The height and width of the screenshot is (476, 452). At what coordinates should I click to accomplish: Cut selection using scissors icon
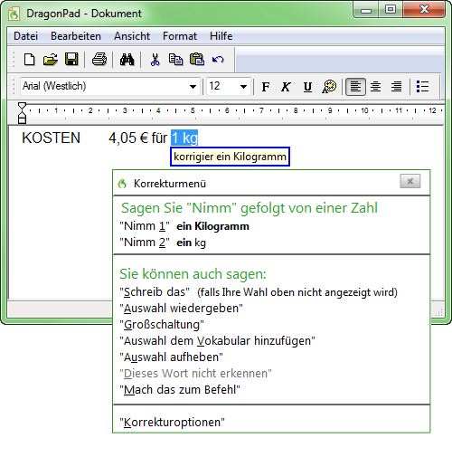(x=155, y=60)
